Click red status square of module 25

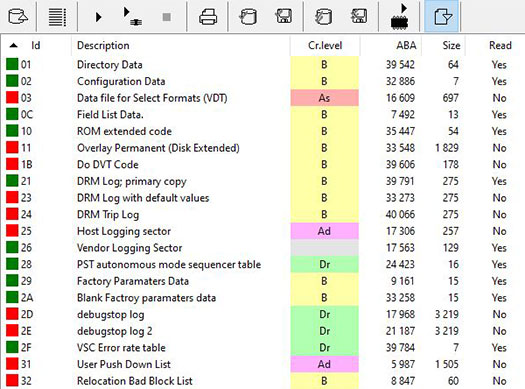tap(12, 231)
